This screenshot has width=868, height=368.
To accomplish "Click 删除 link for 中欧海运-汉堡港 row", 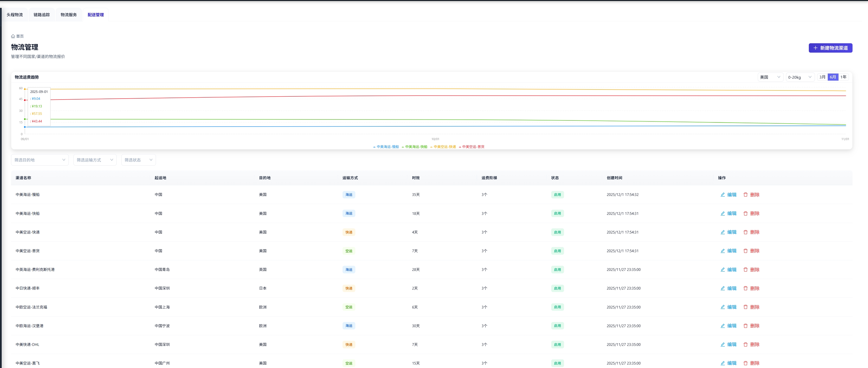I will click(x=755, y=326).
